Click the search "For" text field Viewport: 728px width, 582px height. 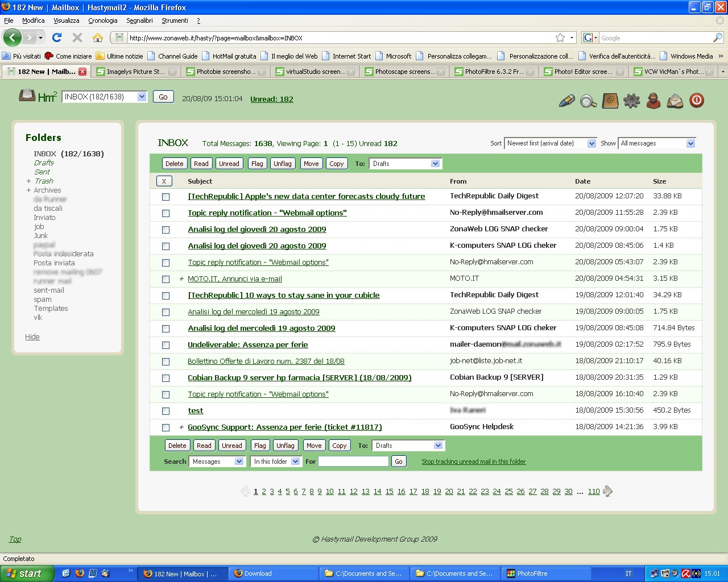pos(353,462)
